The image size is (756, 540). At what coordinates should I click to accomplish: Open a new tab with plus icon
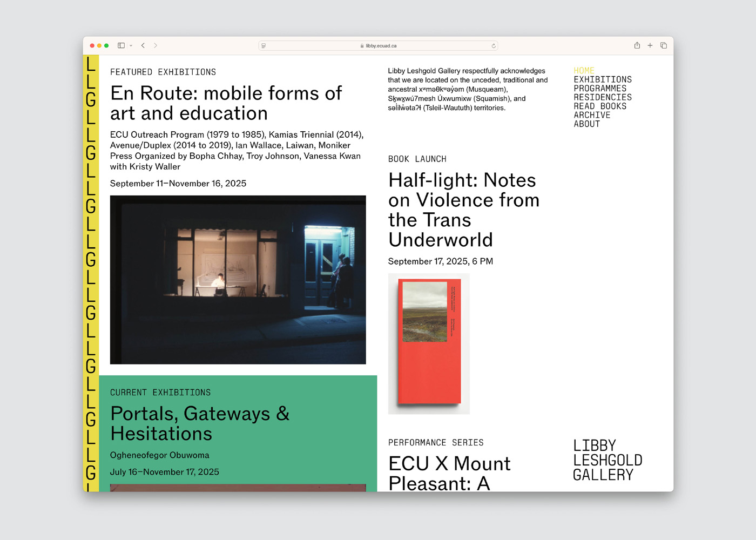point(650,46)
